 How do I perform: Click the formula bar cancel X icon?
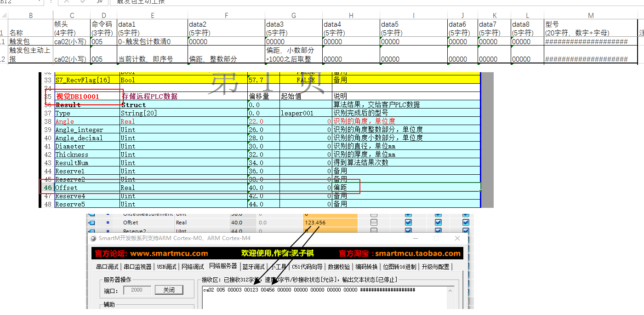[67, 2]
